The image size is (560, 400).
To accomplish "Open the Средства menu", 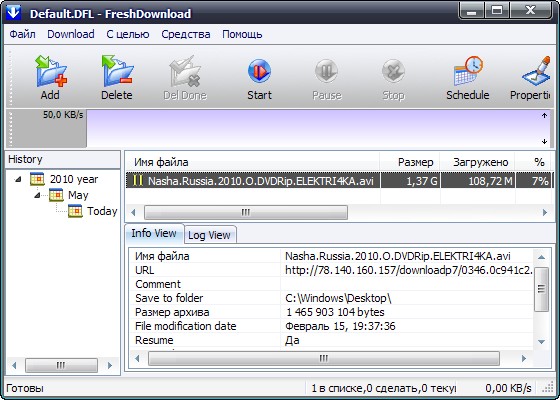I will pyautogui.click(x=186, y=34).
